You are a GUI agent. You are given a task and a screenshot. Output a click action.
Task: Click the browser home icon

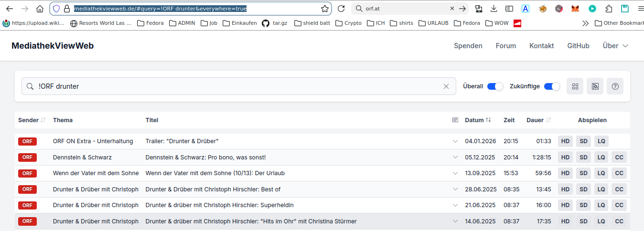click(40, 9)
